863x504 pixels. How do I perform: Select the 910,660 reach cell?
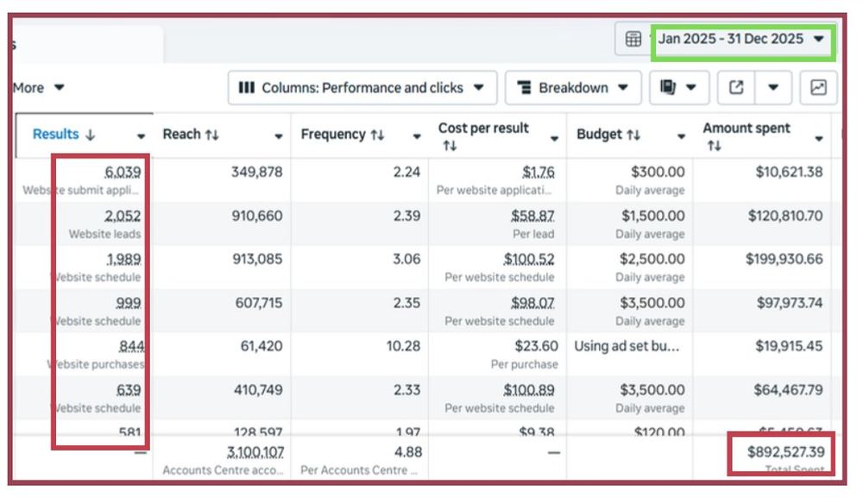click(x=257, y=216)
